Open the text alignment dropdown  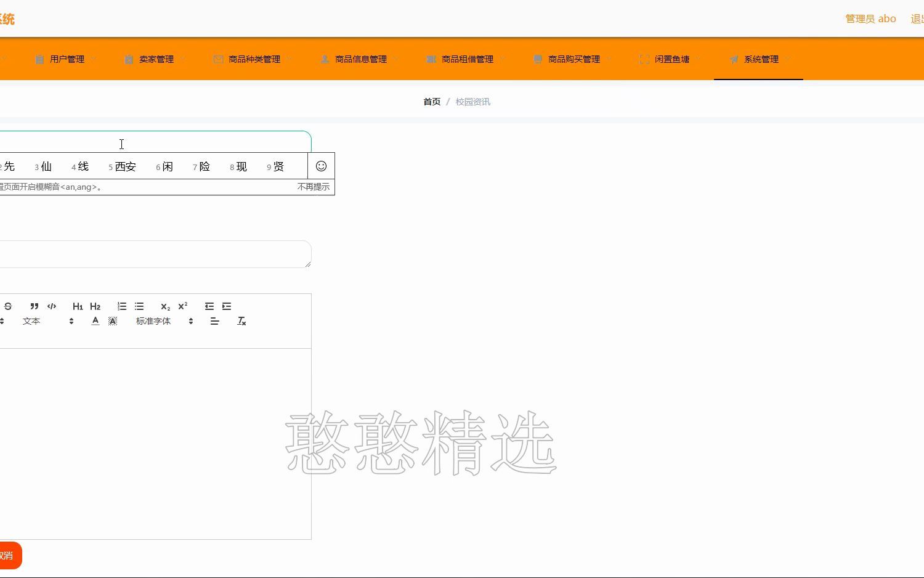214,321
